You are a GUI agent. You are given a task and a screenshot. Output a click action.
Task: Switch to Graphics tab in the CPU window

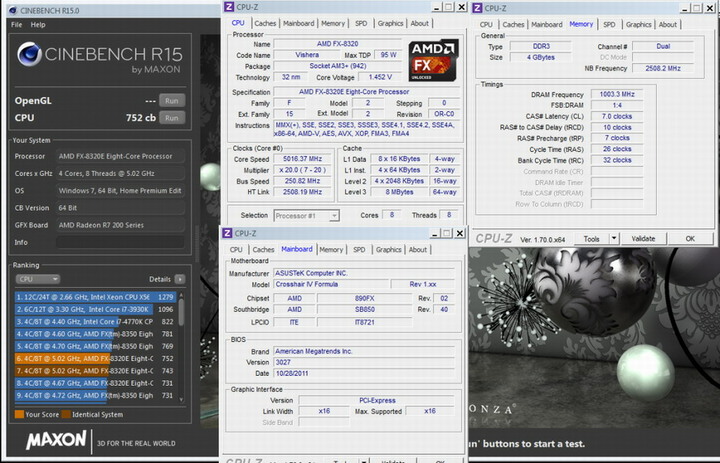point(390,23)
